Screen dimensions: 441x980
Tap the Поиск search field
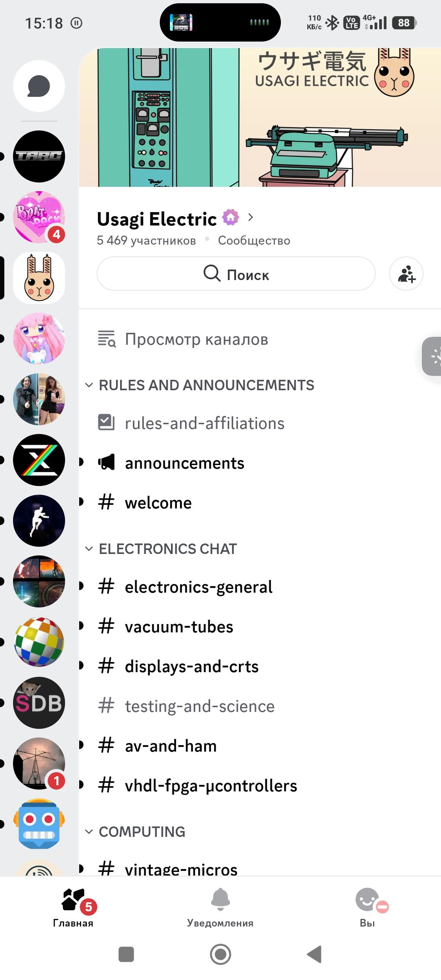[236, 274]
